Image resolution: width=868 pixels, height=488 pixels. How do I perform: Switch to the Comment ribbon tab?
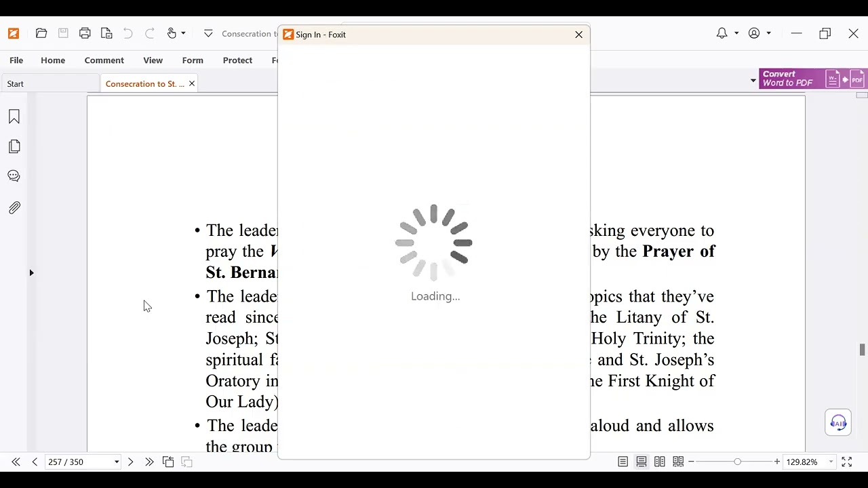[x=104, y=60]
